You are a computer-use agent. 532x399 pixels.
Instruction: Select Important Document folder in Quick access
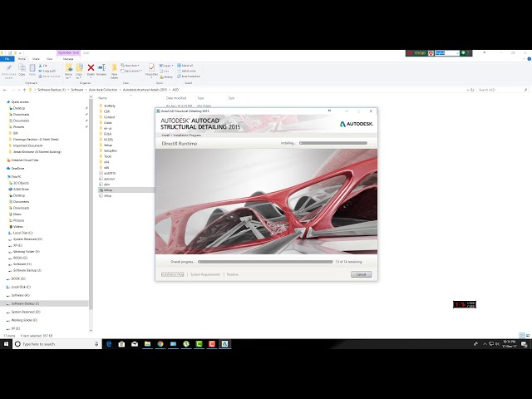point(27,145)
